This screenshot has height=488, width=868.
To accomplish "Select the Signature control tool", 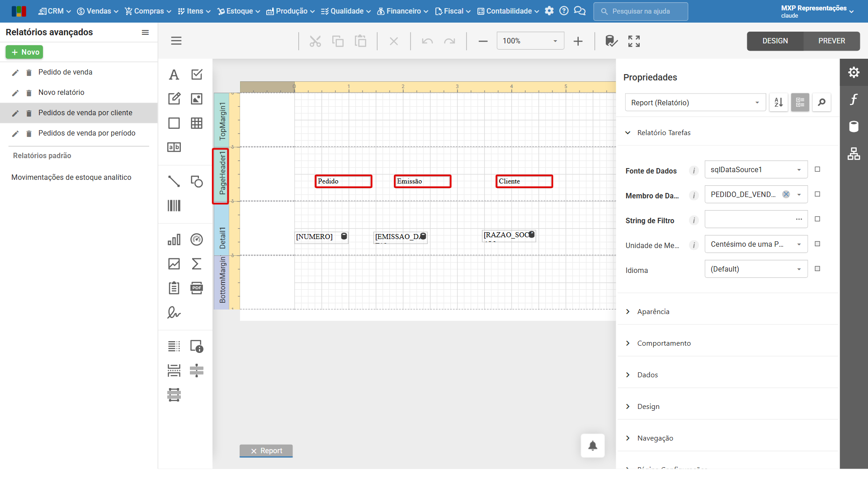I will coord(174,313).
